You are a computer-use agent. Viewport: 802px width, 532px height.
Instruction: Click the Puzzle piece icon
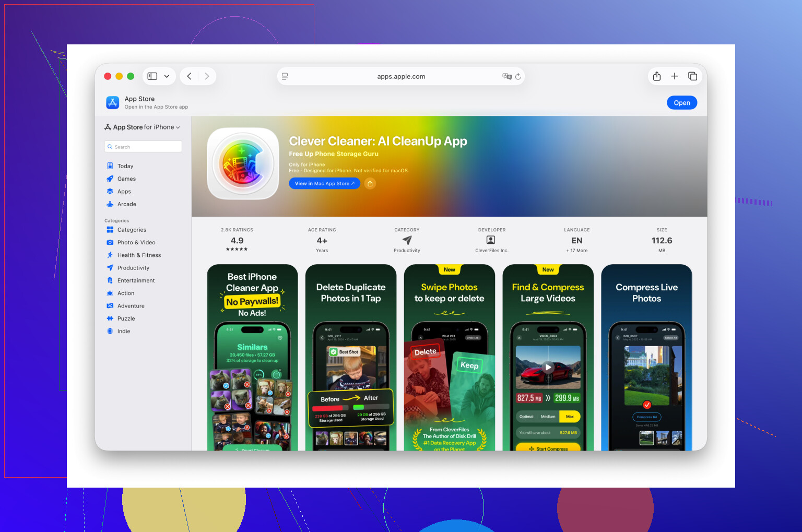pyautogui.click(x=110, y=318)
